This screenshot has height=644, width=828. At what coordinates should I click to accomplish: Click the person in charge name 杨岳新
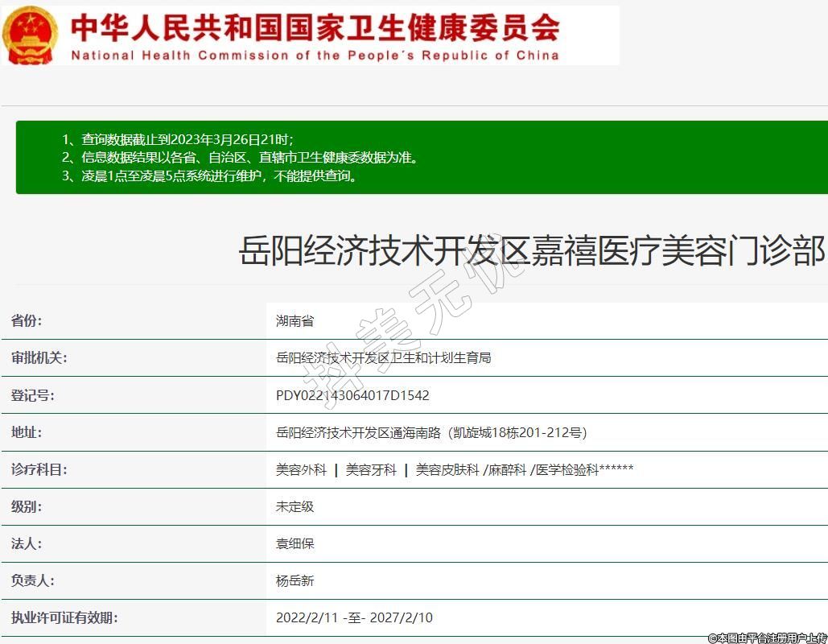click(x=295, y=580)
